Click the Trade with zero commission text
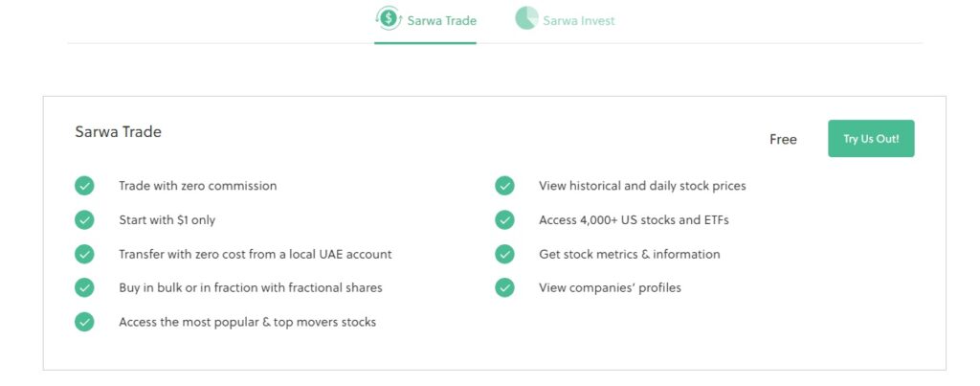The width and height of the screenshot is (980, 386). [197, 186]
